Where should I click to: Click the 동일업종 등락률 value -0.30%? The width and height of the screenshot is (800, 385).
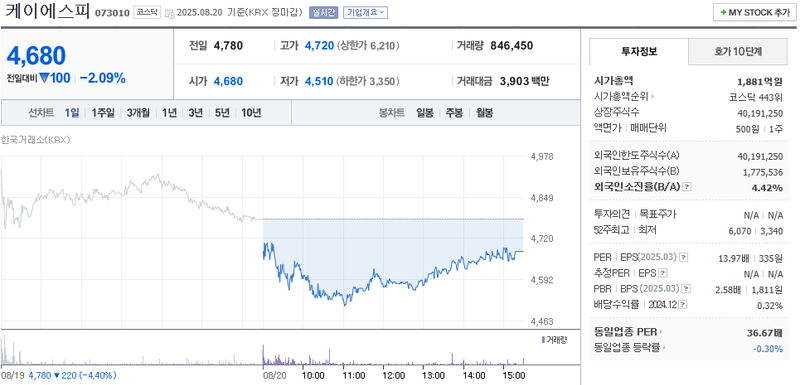tap(768, 348)
